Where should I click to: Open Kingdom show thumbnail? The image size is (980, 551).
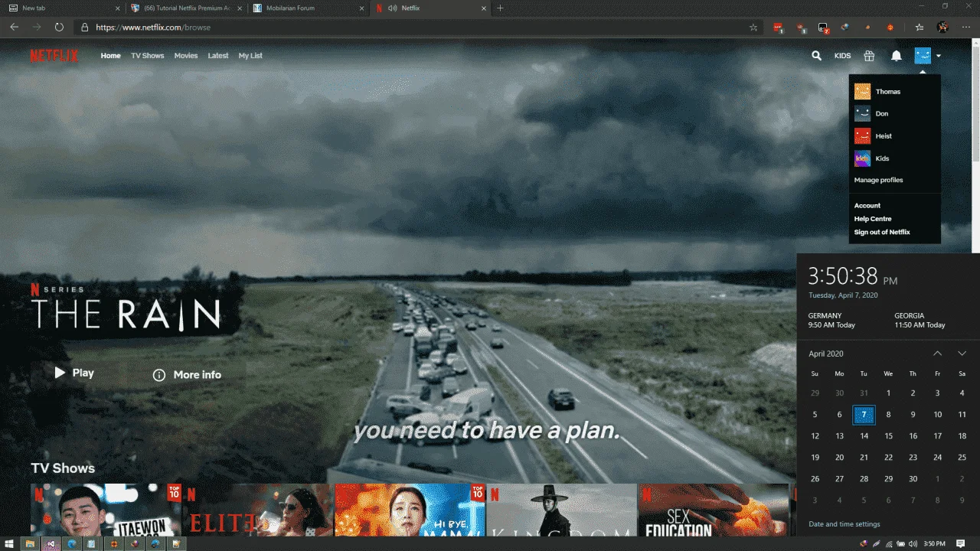tap(561, 510)
